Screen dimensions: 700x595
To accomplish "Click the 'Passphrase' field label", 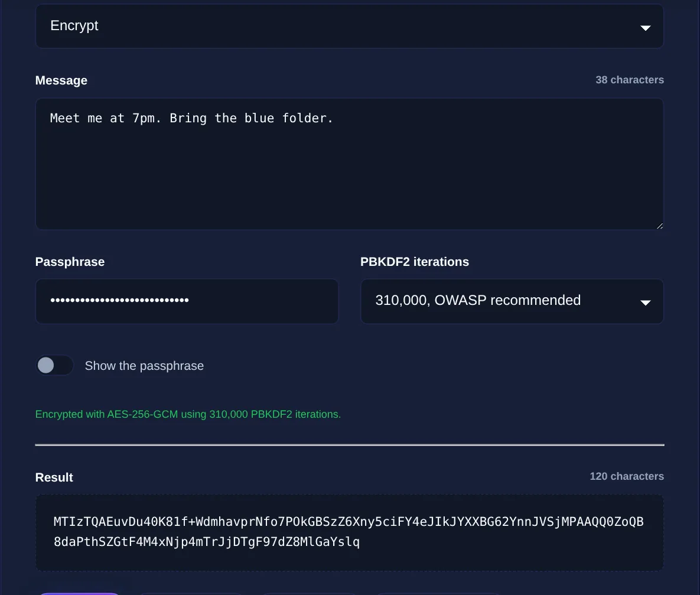I will pos(70,262).
